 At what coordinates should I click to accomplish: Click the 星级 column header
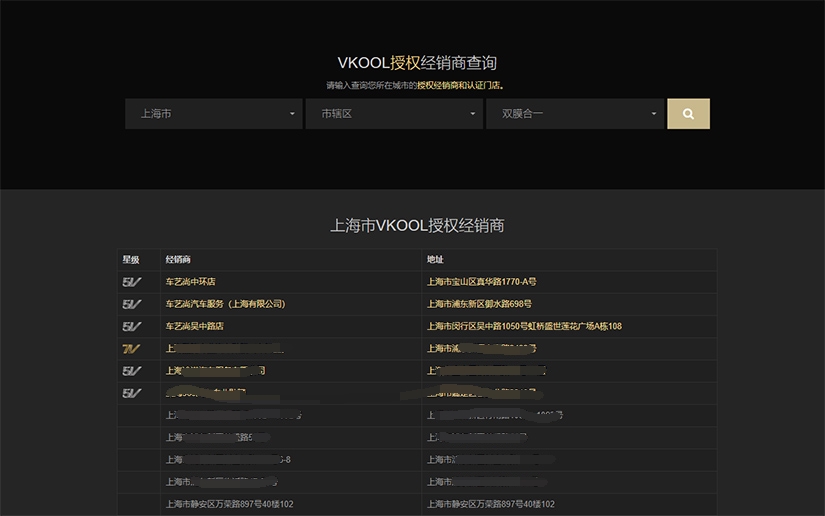pos(131,260)
